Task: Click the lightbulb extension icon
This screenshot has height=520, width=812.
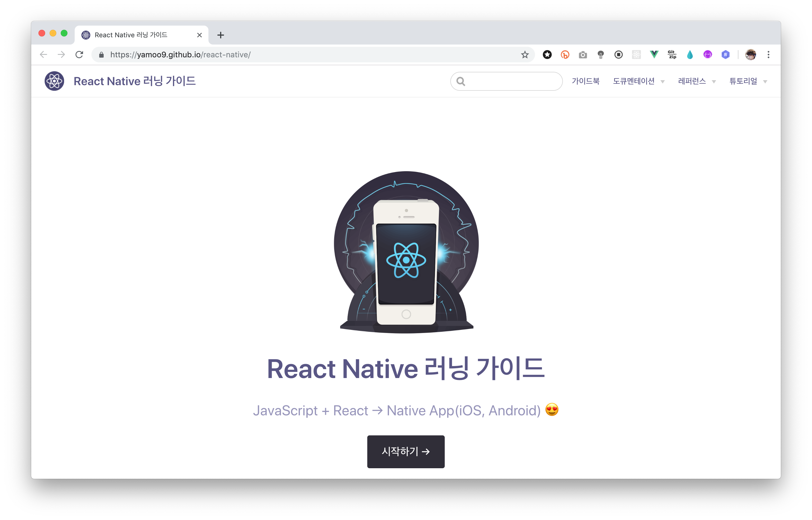Action: pos(601,54)
